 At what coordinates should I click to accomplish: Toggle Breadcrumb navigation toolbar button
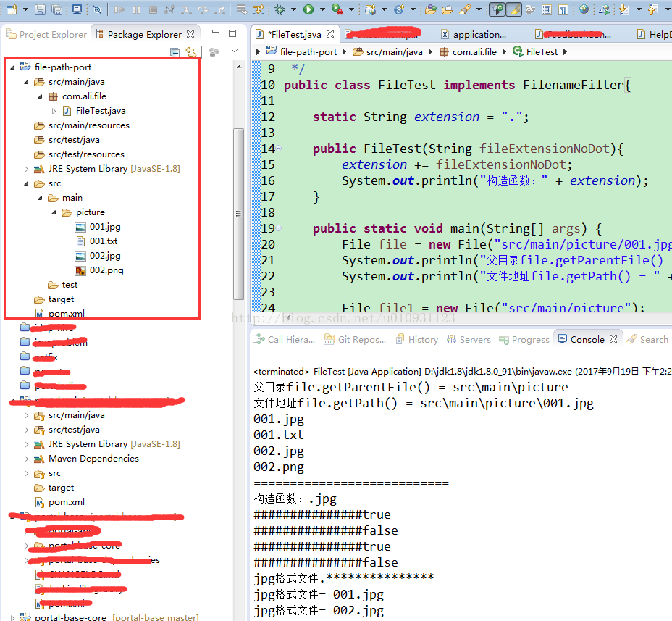[497, 9]
